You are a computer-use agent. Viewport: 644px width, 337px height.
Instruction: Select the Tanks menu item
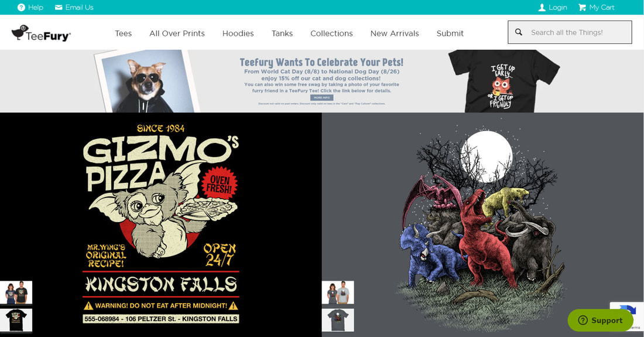tap(282, 33)
